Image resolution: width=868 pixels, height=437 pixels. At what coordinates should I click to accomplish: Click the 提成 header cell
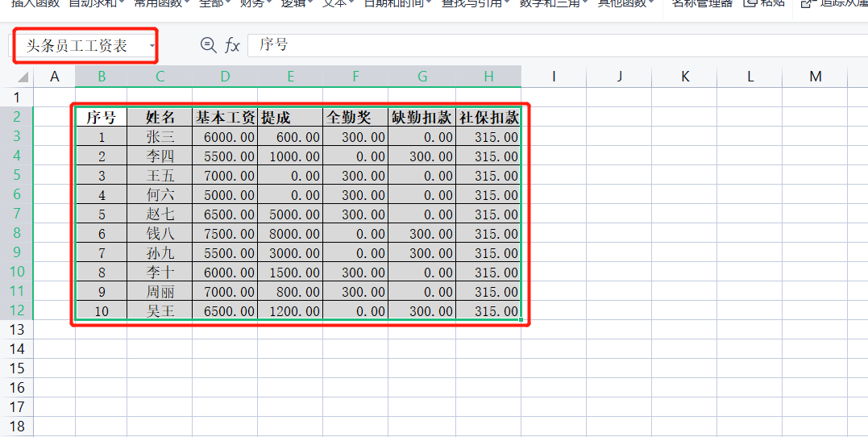[x=290, y=117]
